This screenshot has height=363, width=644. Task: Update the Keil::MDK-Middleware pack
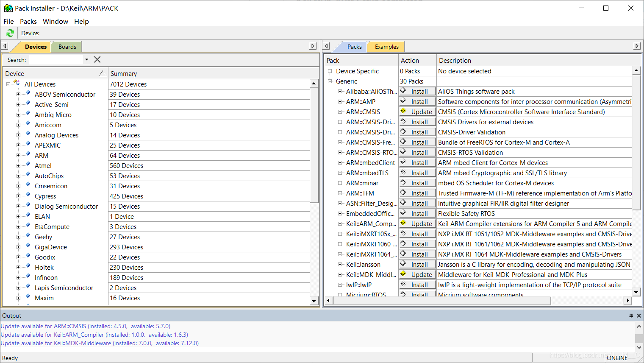tap(417, 275)
